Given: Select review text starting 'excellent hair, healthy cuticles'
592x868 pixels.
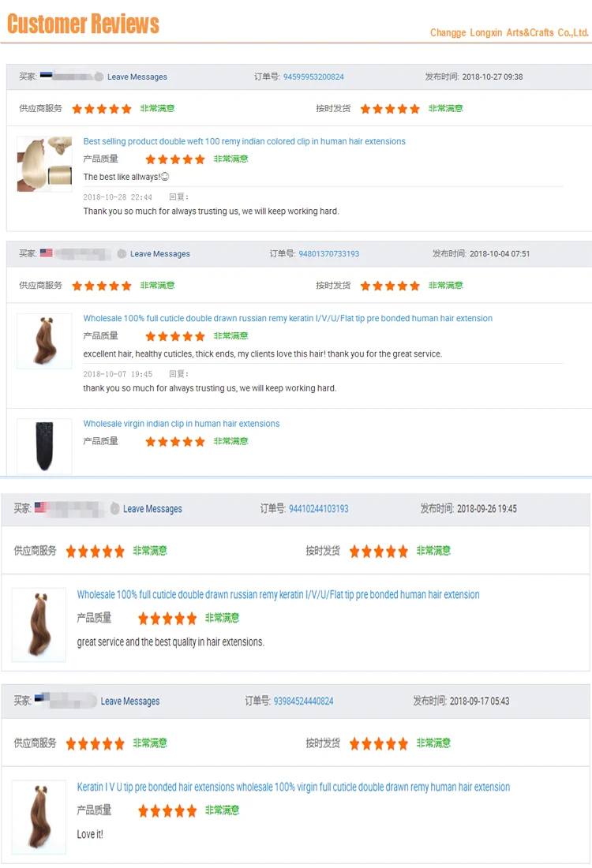Looking at the screenshot, I should tap(263, 354).
